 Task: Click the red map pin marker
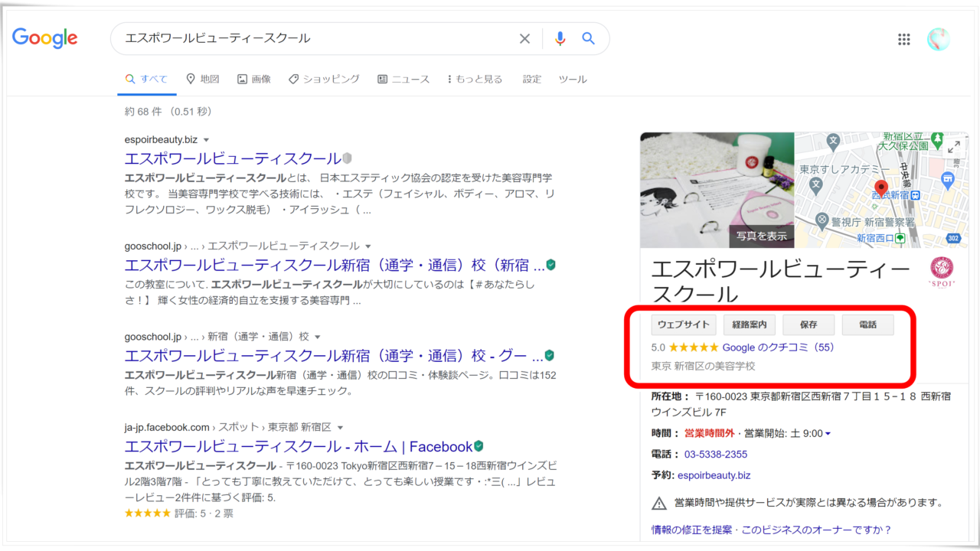(x=881, y=187)
